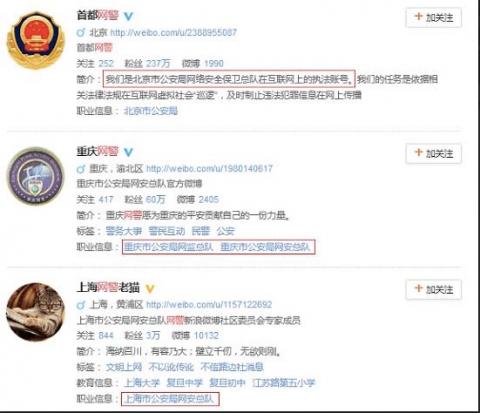Screen dimensions: 480x413
Task: Open the cat avatar of 上海网警老猫
Action: tap(36, 312)
